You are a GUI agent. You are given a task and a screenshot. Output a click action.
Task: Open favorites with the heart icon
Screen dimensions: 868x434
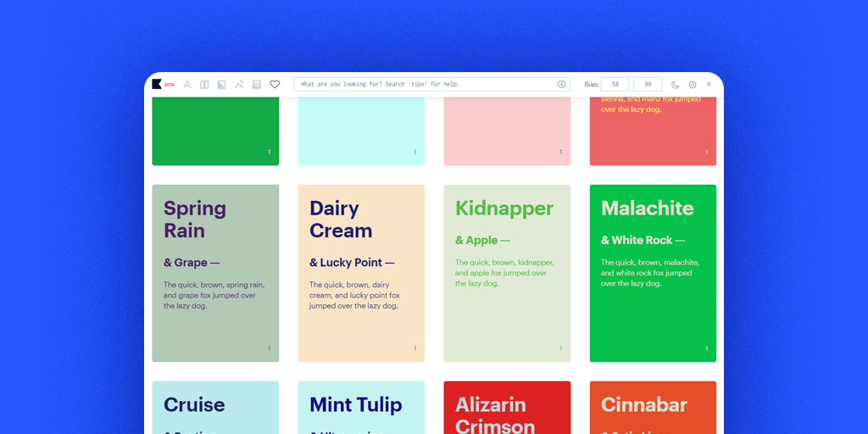pos(275,85)
